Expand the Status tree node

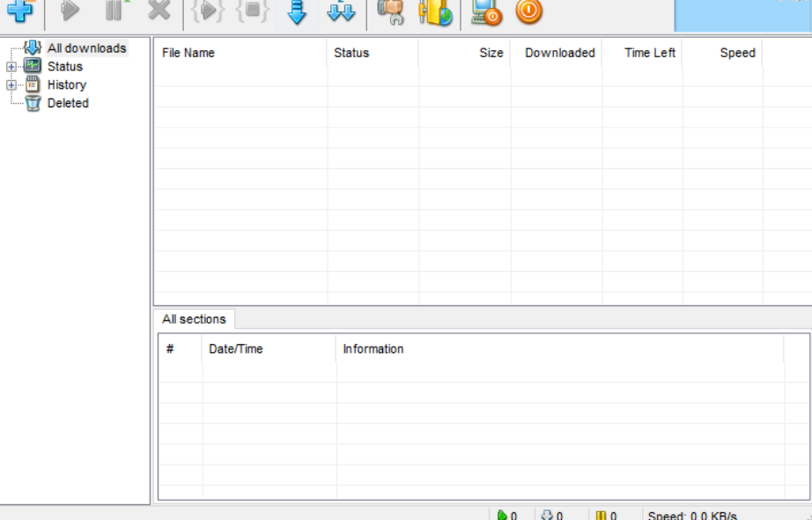pyautogui.click(x=11, y=67)
